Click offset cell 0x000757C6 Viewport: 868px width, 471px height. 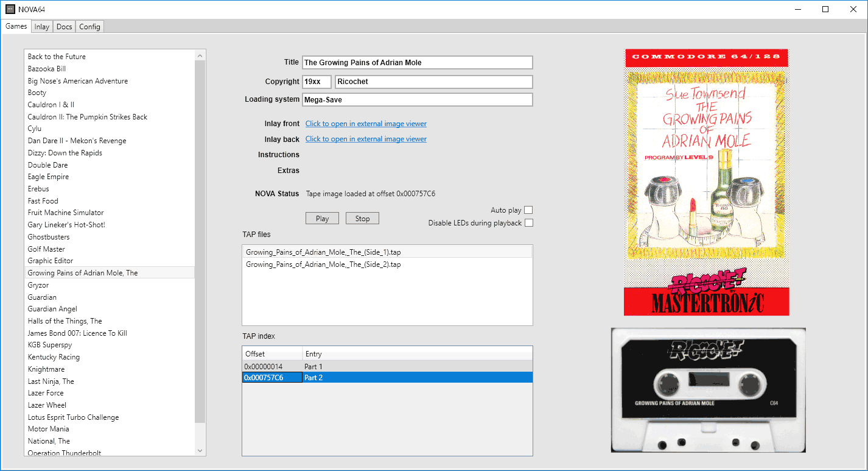tap(272, 378)
